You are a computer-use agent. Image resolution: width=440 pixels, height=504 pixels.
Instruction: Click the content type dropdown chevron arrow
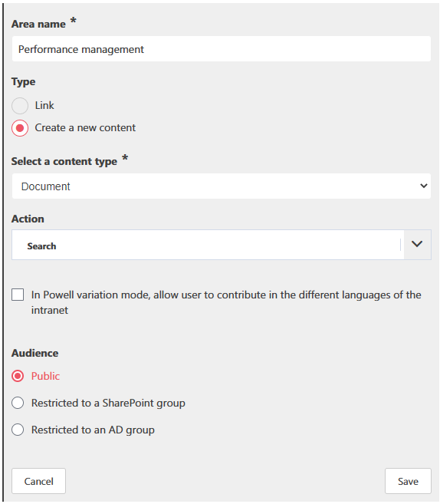tap(424, 186)
